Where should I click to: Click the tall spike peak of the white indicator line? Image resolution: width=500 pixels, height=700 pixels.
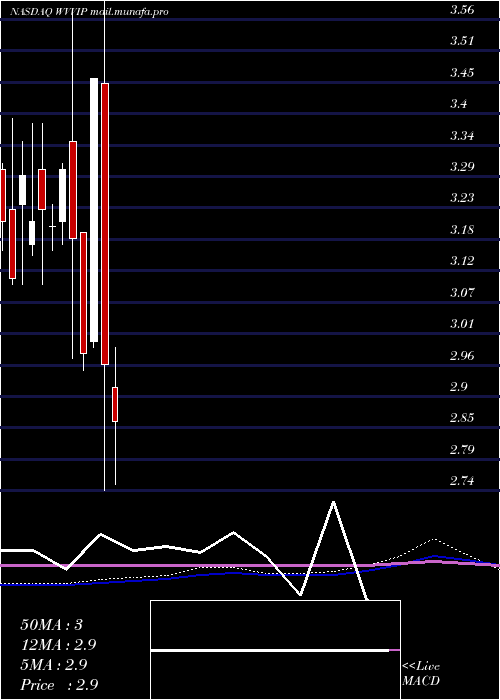click(333, 502)
